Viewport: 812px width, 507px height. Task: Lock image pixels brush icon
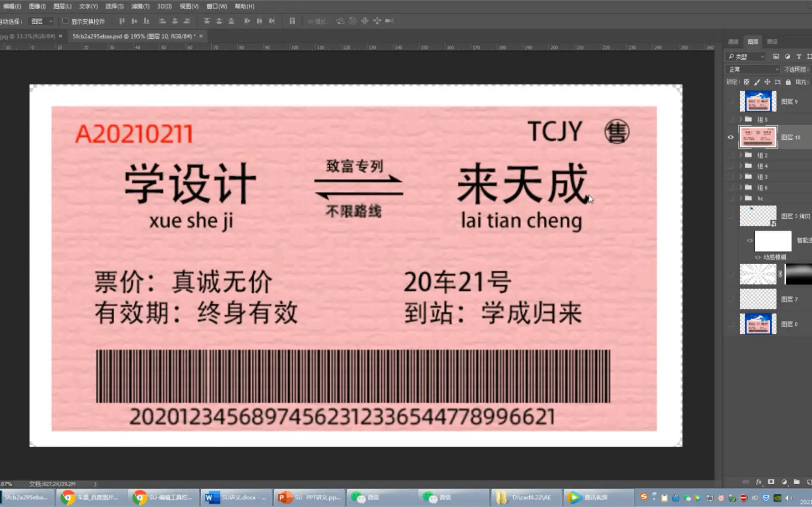tap(757, 82)
